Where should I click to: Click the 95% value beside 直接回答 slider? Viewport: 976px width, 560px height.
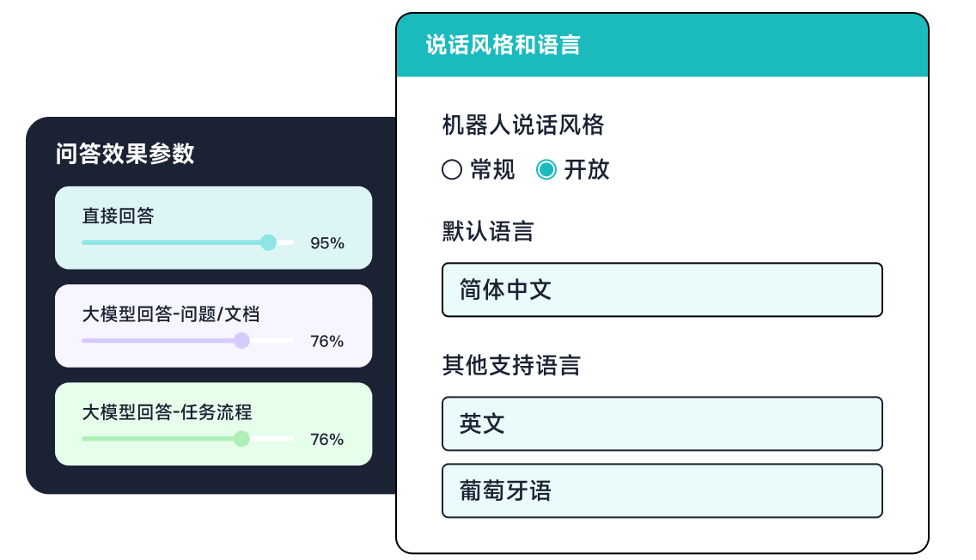click(326, 244)
